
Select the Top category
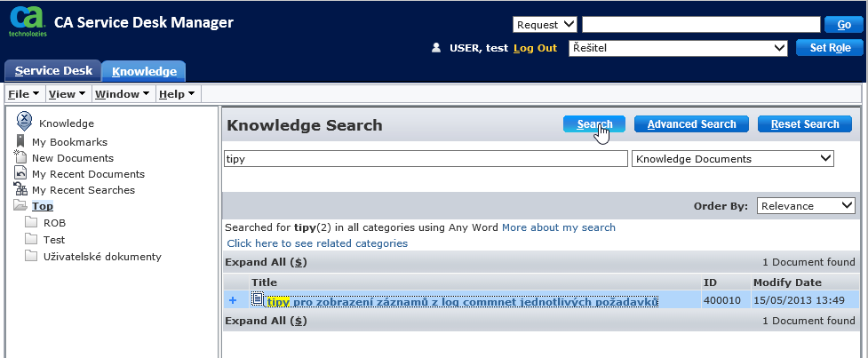[43, 206]
